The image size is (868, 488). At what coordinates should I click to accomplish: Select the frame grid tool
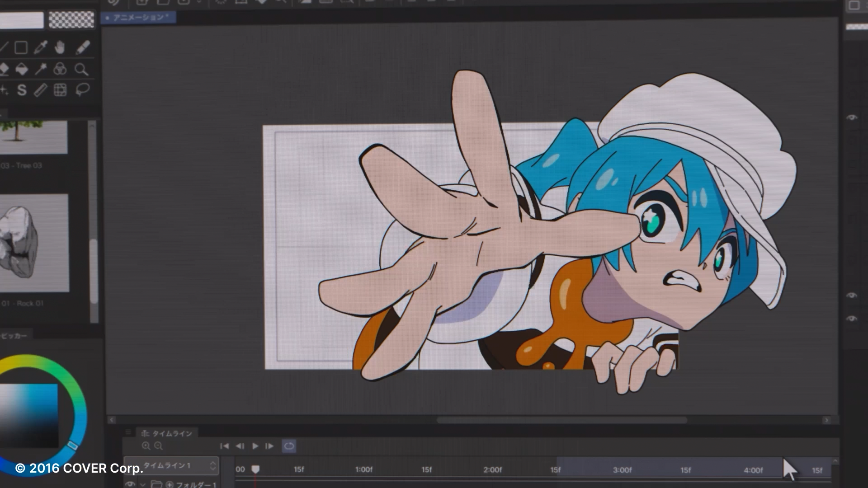(60, 90)
